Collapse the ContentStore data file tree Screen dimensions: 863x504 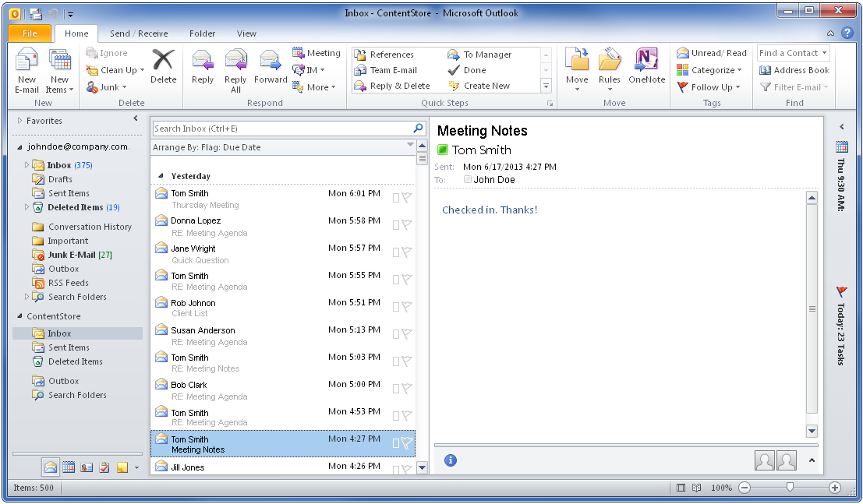click(x=19, y=315)
